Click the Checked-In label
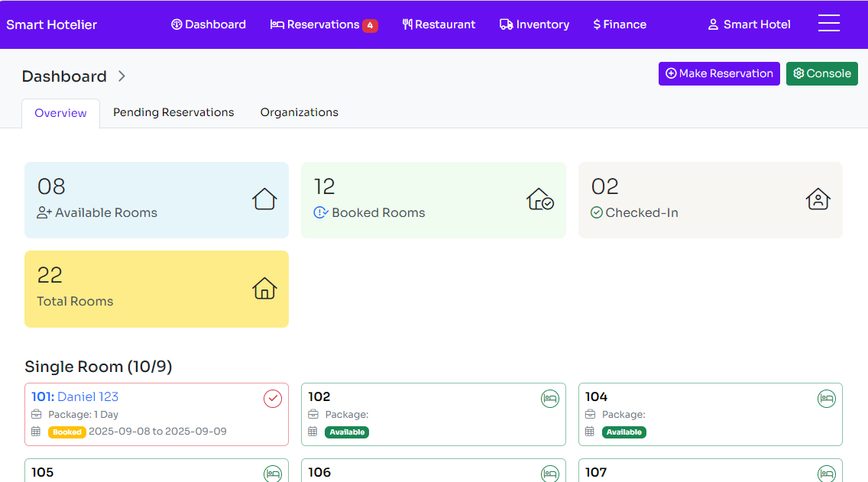The width and height of the screenshot is (868, 482). click(642, 212)
